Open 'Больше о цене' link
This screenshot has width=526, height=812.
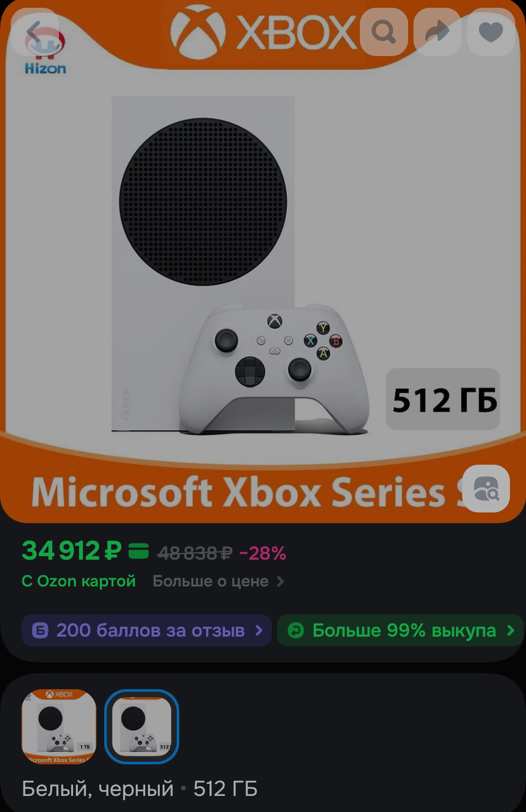(210, 581)
